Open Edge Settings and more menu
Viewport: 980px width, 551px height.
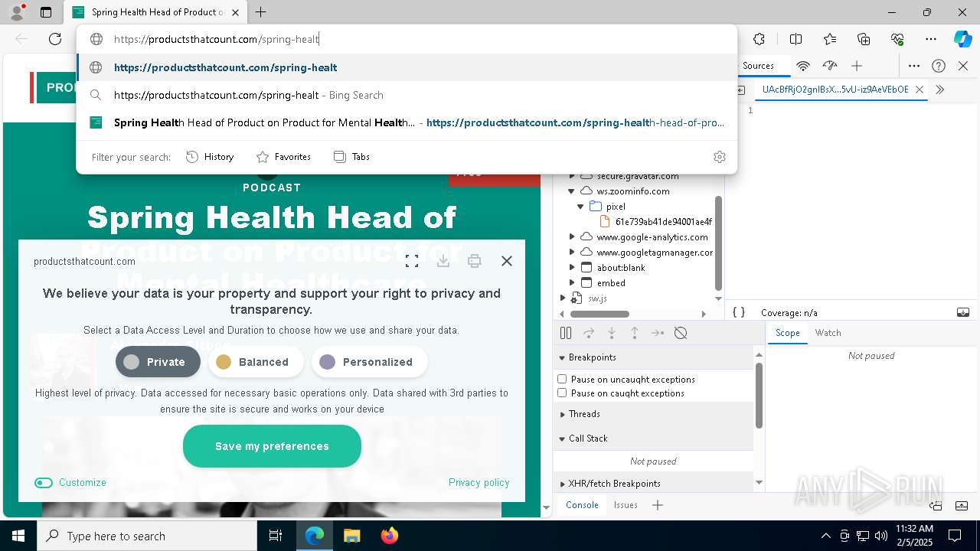tap(931, 39)
